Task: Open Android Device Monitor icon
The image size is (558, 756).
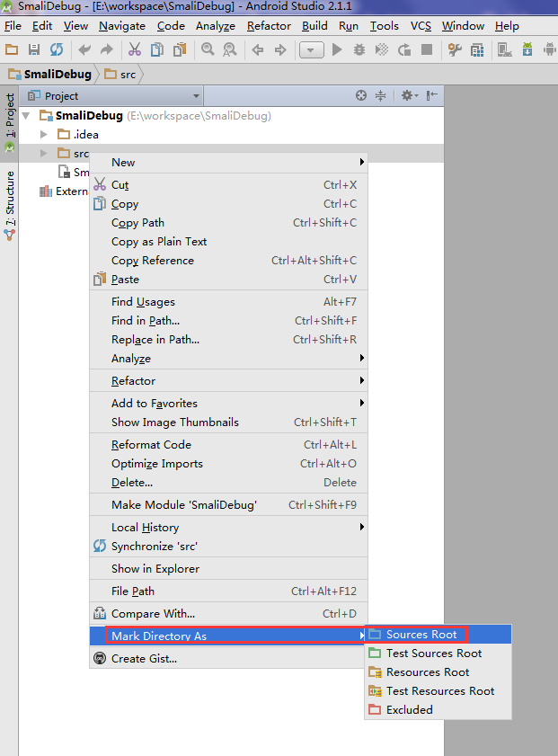Action: point(549,49)
